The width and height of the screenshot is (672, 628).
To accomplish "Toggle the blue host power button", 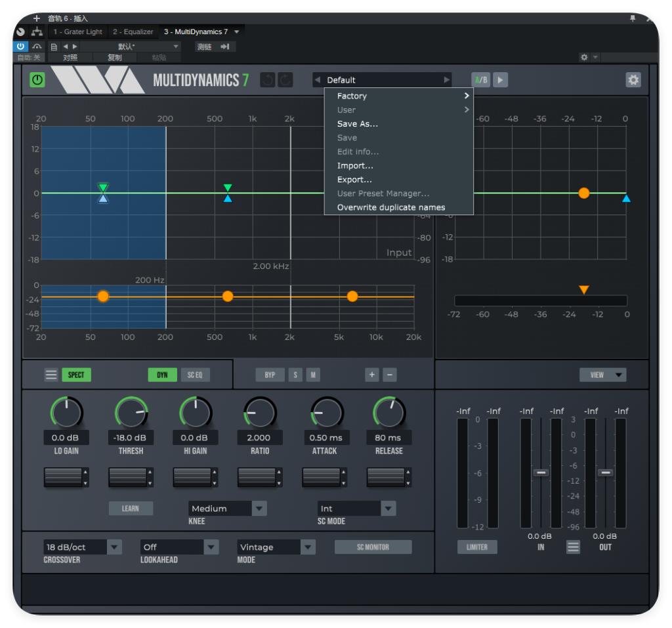I will click(x=20, y=47).
